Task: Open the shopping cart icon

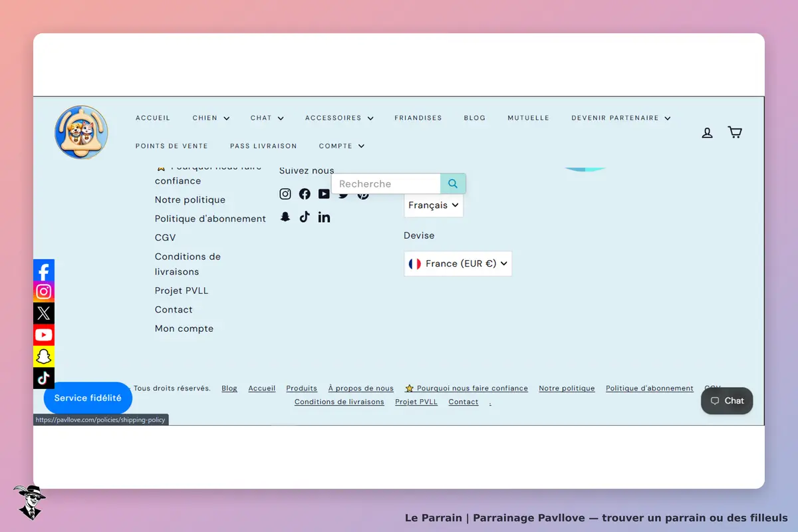Action: (x=735, y=132)
